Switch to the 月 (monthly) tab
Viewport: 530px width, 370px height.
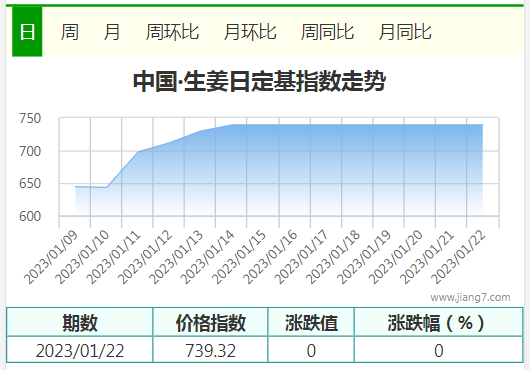[112, 32]
